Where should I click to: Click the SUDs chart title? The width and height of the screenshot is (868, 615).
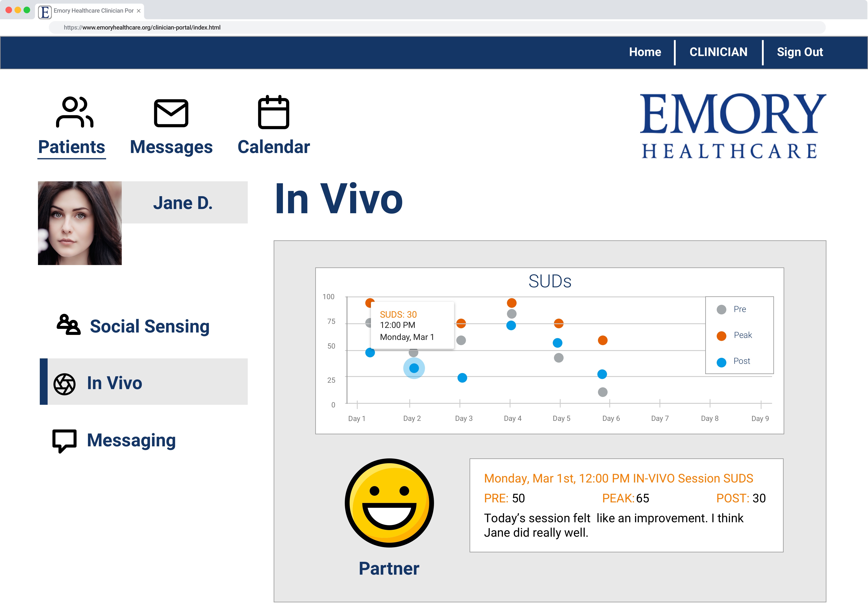click(x=550, y=281)
